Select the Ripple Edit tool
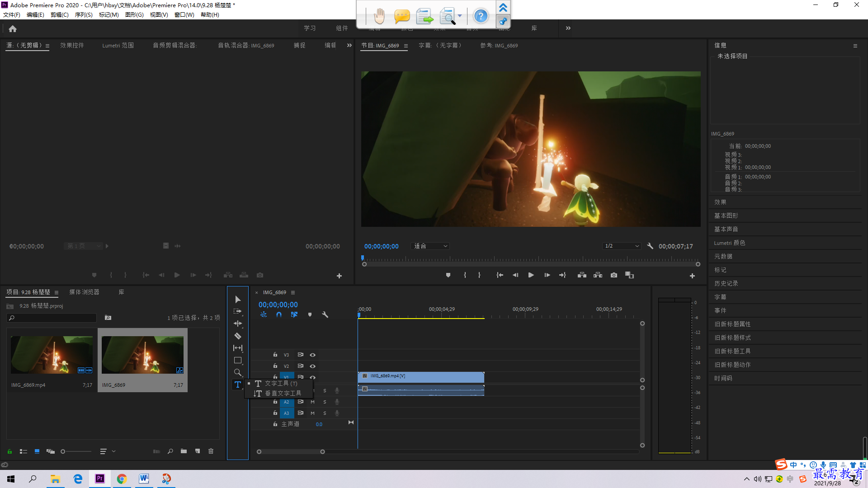Viewport: 868px width, 488px height. coord(238,324)
